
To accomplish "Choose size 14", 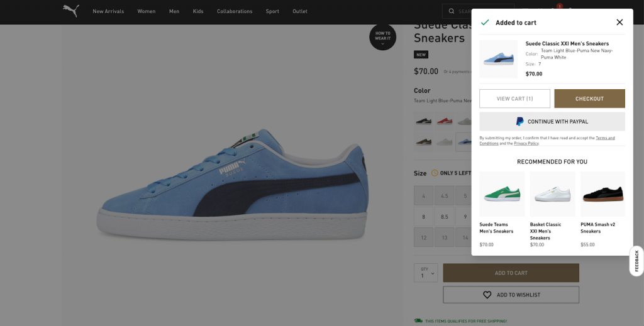I will coord(464,237).
